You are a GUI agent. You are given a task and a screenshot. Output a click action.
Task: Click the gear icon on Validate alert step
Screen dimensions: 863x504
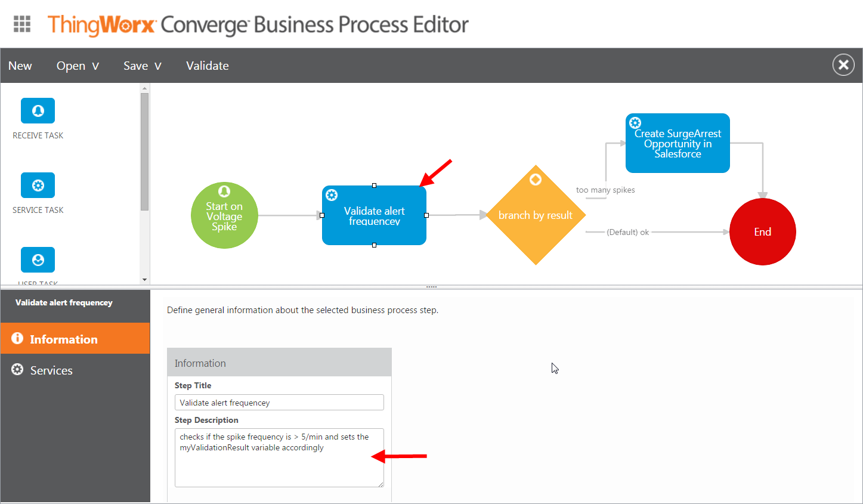[x=332, y=195]
